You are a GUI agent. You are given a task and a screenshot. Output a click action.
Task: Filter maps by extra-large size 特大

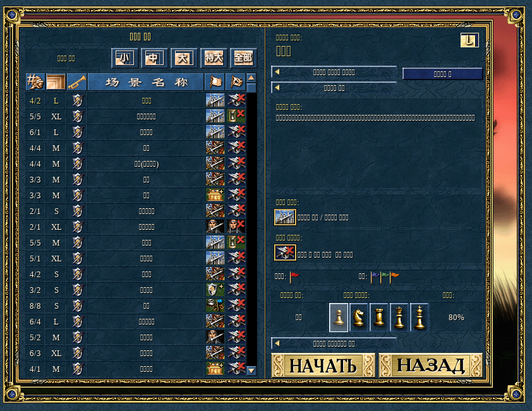(x=214, y=58)
